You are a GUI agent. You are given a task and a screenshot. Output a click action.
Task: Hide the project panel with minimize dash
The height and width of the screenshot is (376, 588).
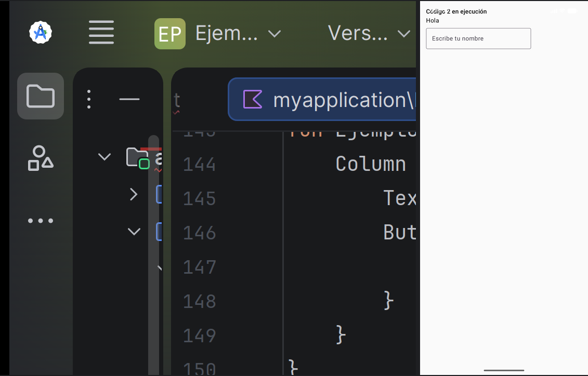point(129,99)
